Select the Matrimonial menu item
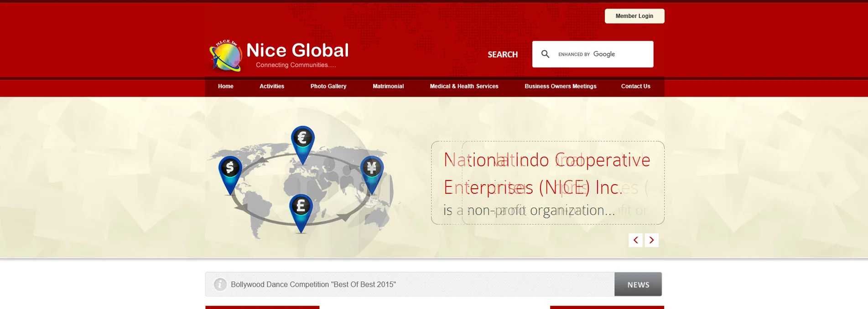This screenshot has width=868, height=309. click(388, 86)
